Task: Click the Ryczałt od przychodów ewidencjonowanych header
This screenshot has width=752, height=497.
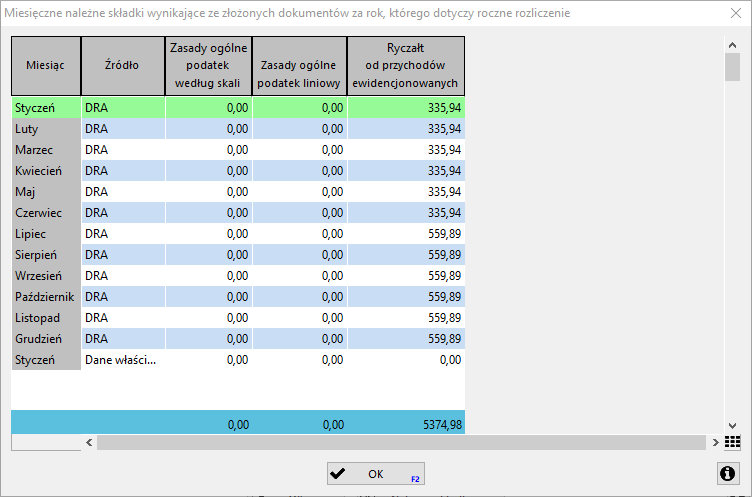Action: pos(406,66)
